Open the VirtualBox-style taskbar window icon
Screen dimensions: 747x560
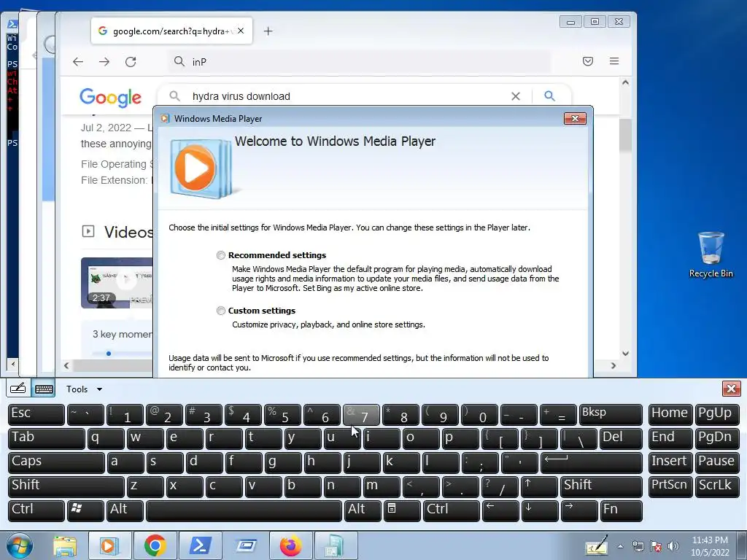pos(246,545)
